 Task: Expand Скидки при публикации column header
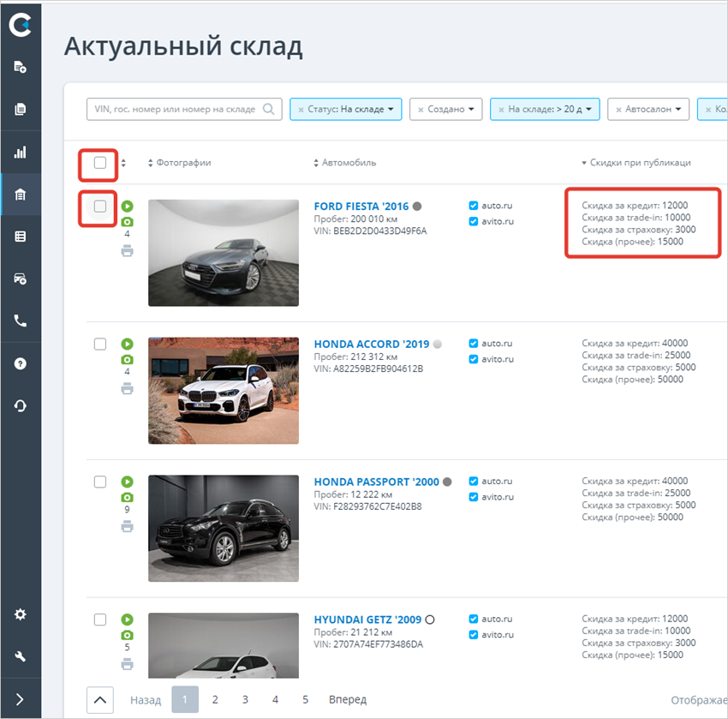pos(636,163)
